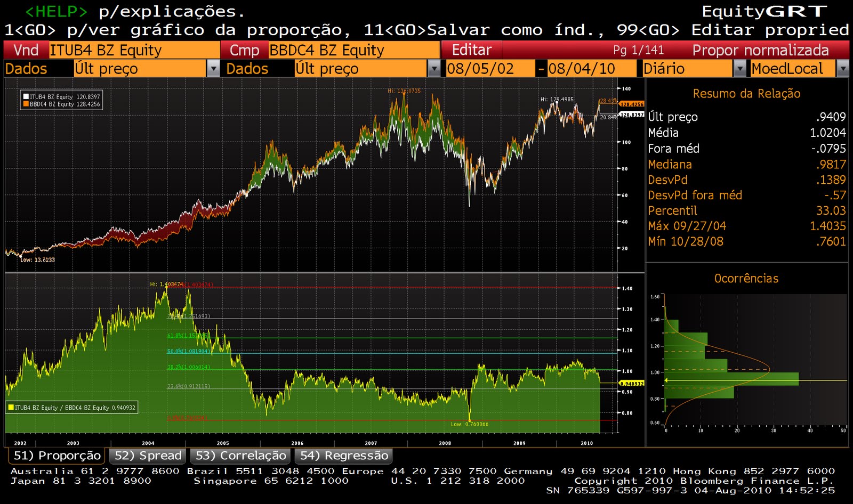Viewport: 853px width, 504px height.
Task: Click the 128.4256 price axis tag
Action: [632, 104]
